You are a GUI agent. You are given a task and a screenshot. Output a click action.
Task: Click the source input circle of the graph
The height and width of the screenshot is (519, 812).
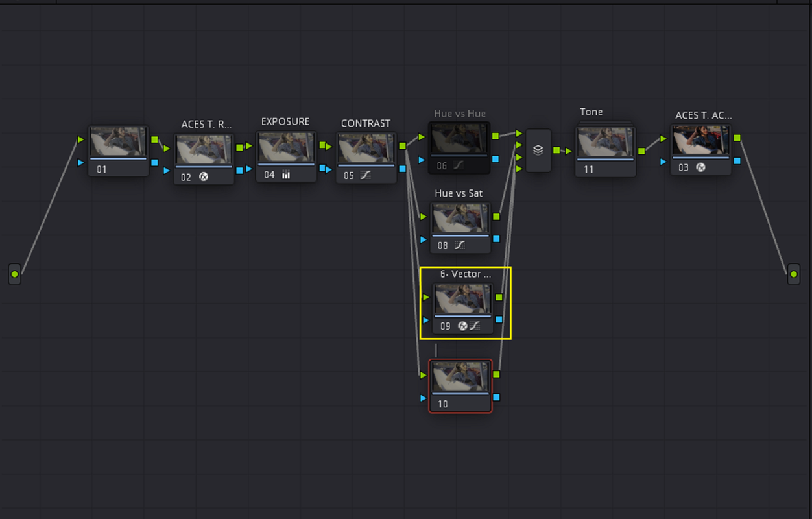click(15, 274)
